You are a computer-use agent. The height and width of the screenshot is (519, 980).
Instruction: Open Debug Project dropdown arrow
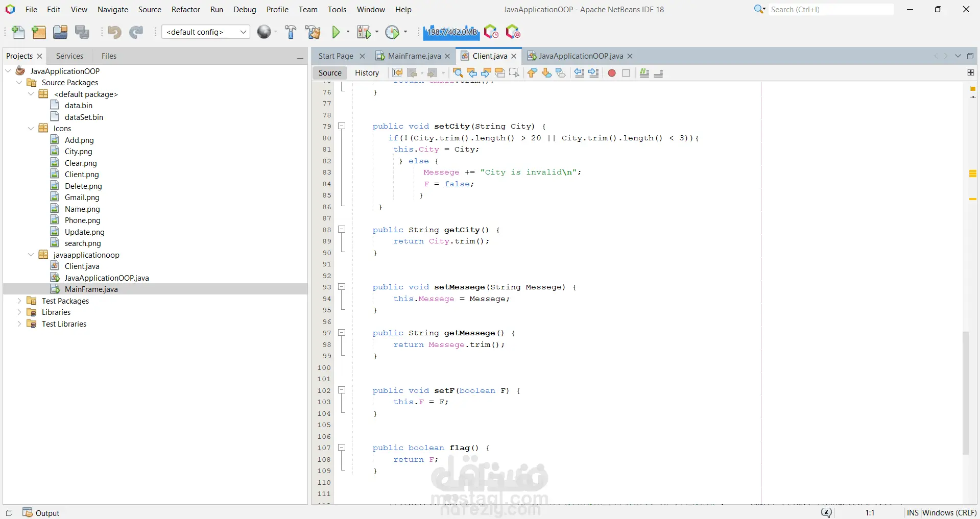coord(377,32)
